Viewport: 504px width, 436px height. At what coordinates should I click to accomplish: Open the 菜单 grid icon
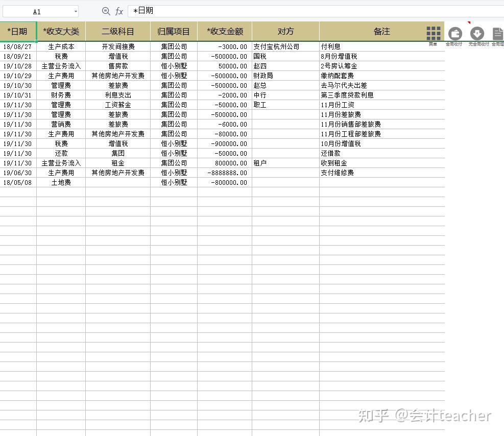tap(434, 33)
